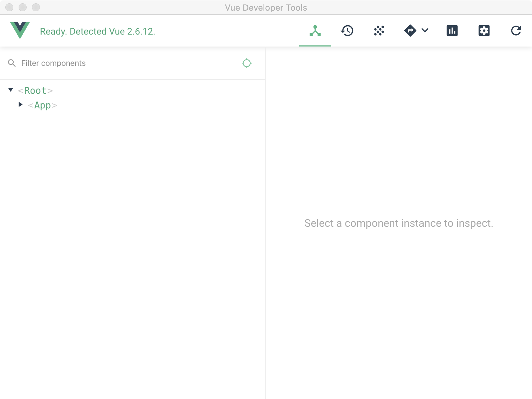
Task: Open the Routing tab
Action: (410, 31)
